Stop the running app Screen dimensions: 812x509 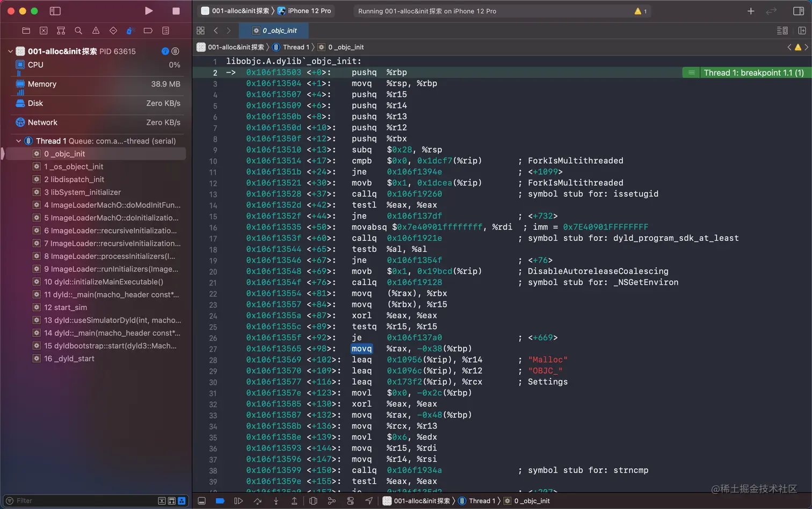pos(176,11)
